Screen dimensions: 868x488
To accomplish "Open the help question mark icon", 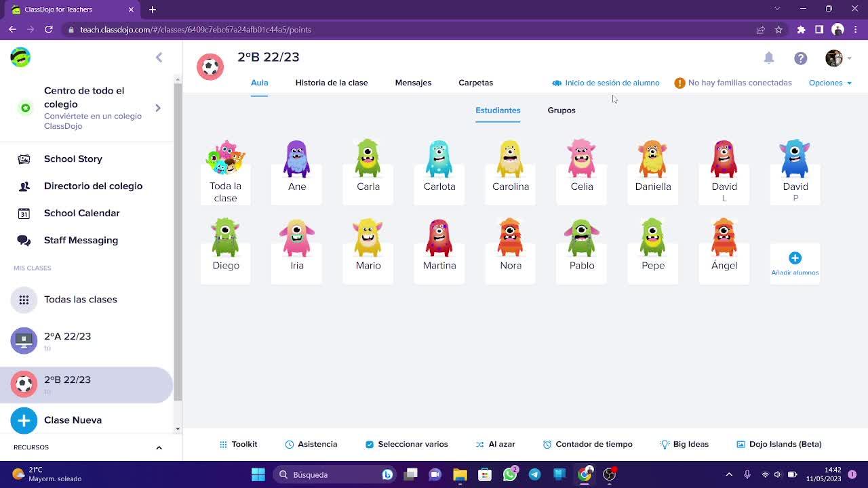I will point(801,58).
